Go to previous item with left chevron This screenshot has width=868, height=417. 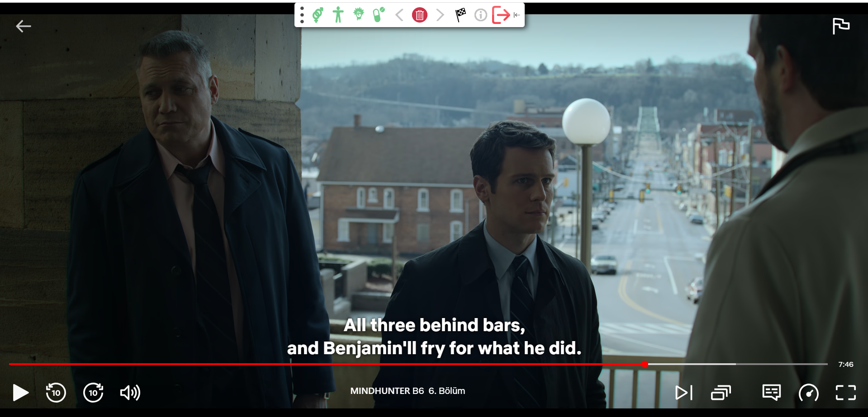point(399,15)
